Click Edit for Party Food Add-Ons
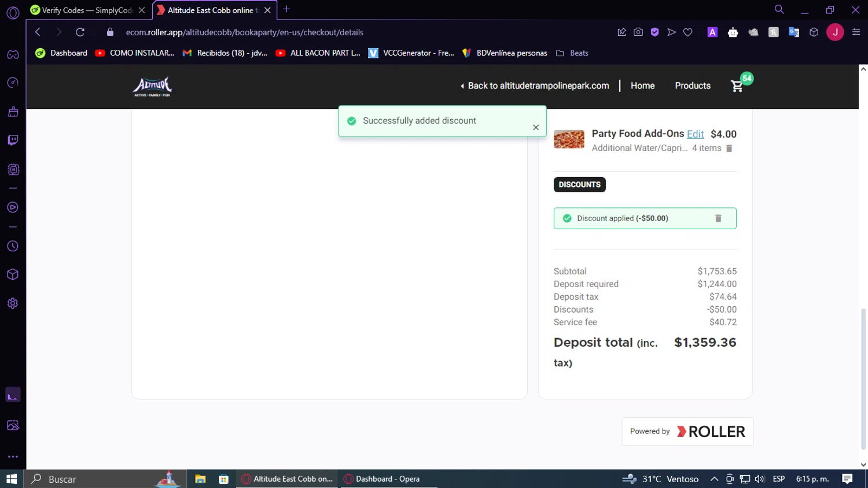This screenshot has width=868, height=488. [x=695, y=134]
